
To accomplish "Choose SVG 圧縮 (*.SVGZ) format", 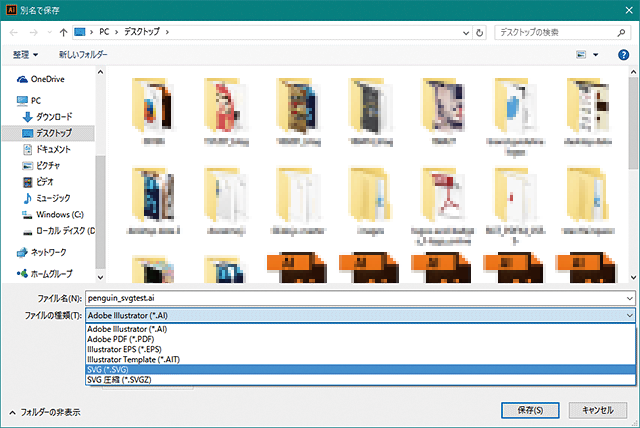I will [x=361, y=380].
